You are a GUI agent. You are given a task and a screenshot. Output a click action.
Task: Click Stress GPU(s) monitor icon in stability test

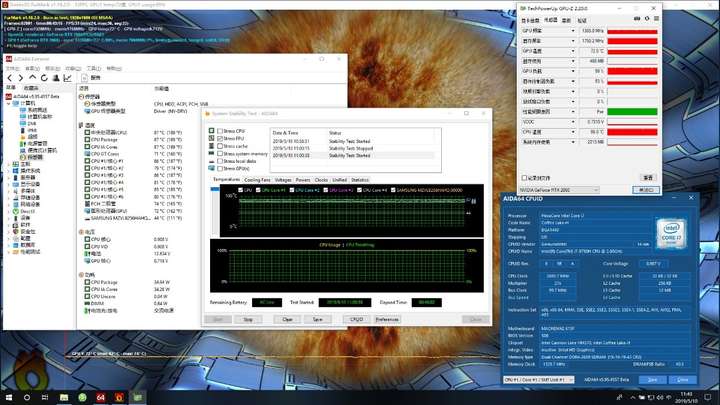coord(212,169)
